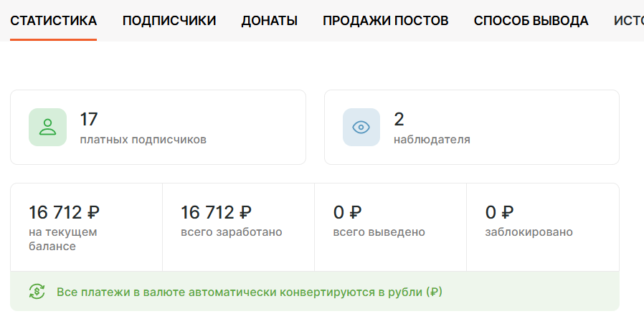The width and height of the screenshot is (644, 334).
Task: Click the 0 ₽ всего выведено cell
Action: click(390, 227)
